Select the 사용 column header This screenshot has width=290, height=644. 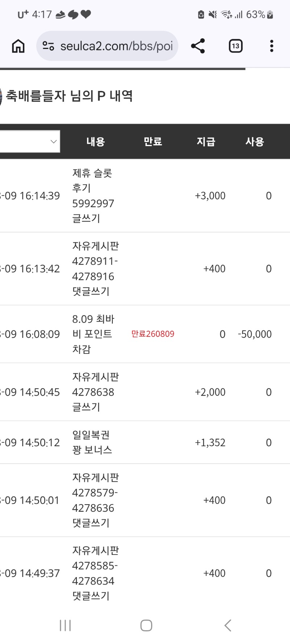255,142
